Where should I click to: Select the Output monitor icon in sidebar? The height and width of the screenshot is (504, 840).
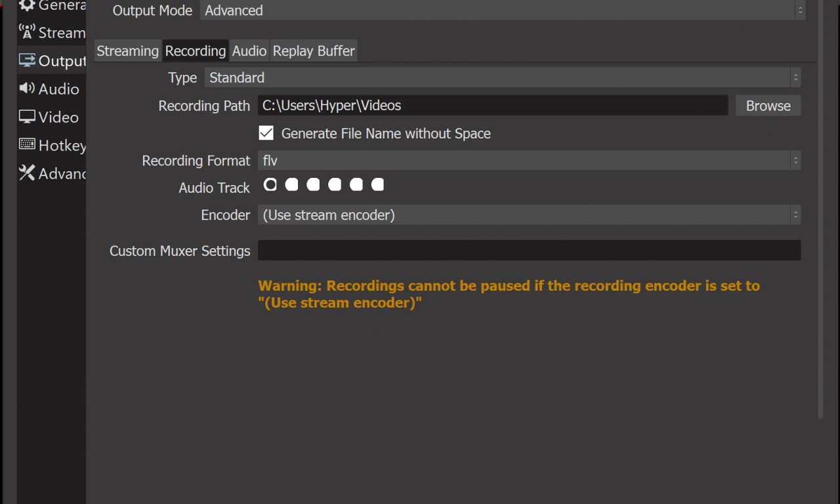[27, 60]
